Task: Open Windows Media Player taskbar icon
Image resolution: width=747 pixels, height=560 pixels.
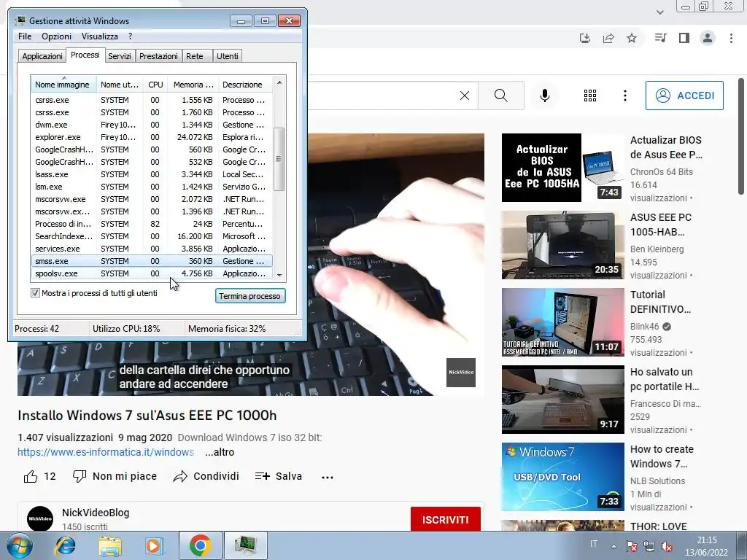Action: pos(153,545)
